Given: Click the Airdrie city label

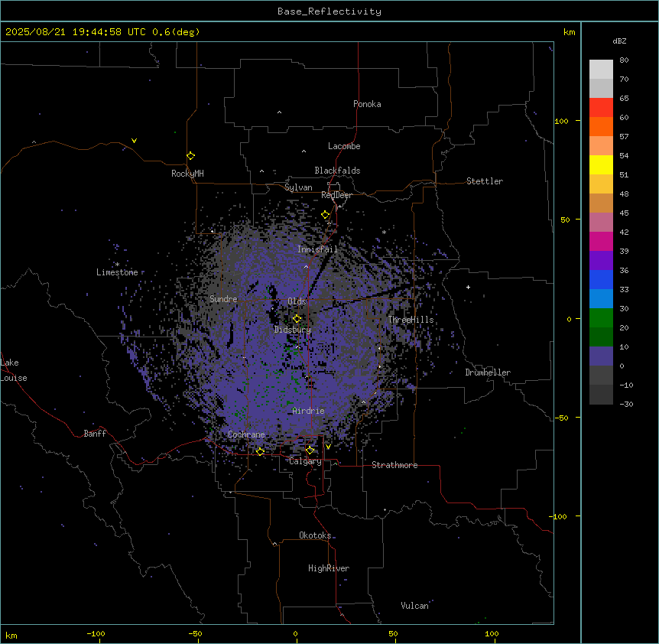Looking at the screenshot, I should tap(308, 411).
